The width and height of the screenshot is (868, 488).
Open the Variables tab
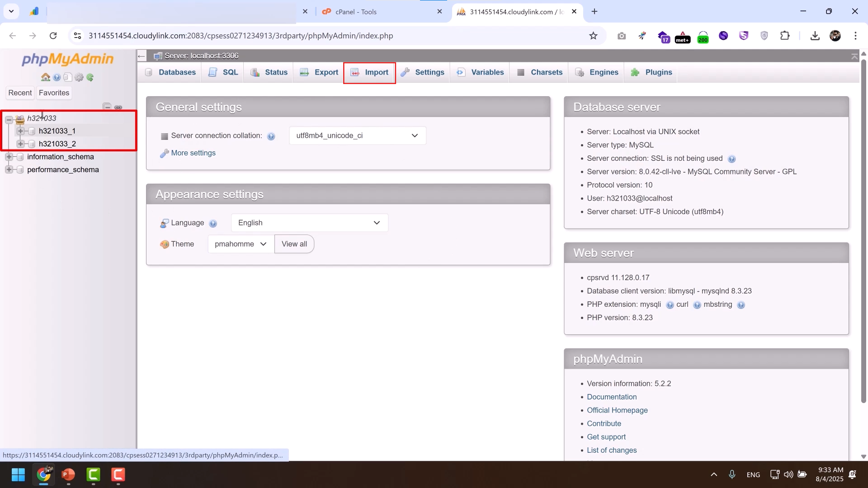pos(480,72)
